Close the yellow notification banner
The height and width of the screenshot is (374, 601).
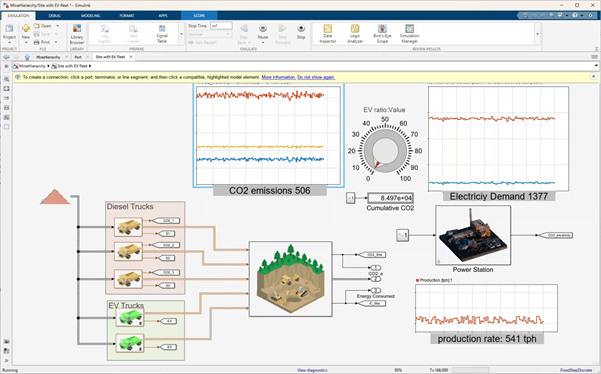593,77
